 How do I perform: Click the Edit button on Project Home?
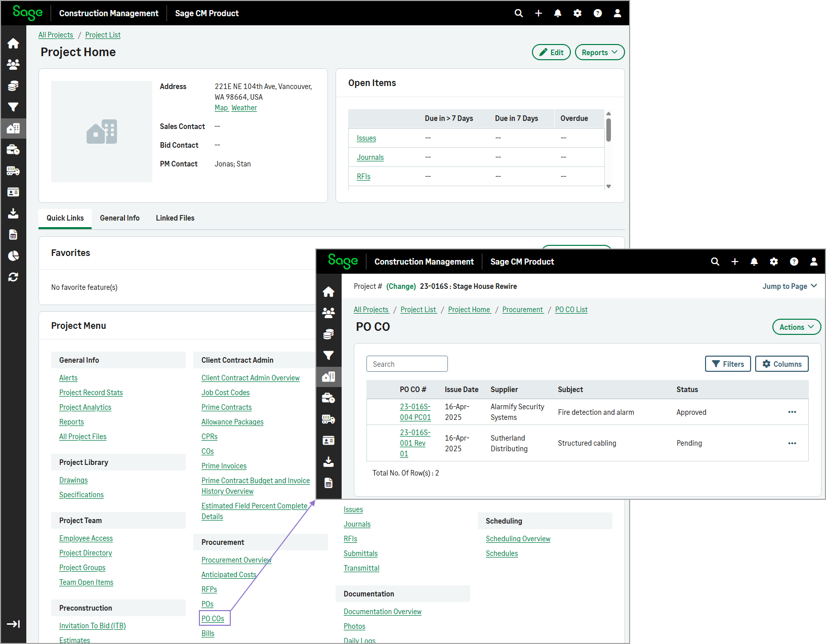click(x=551, y=52)
